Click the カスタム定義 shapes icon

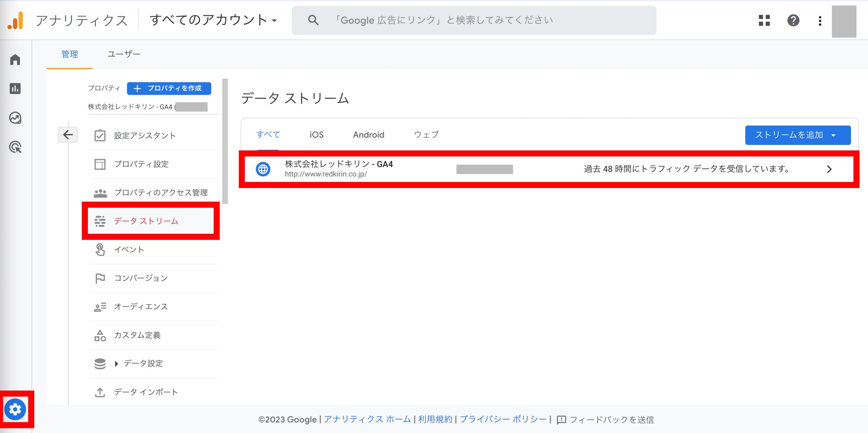point(100,335)
